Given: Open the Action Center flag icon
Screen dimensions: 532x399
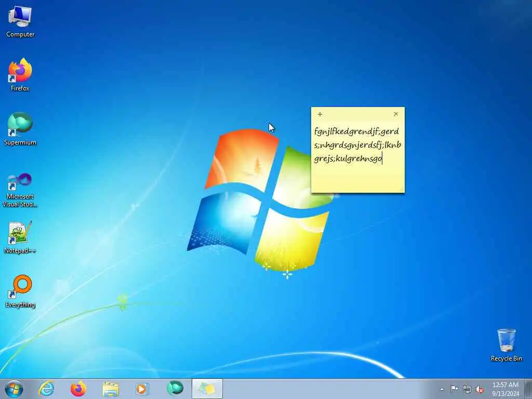Looking at the screenshot, I should [x=454, y=389].
